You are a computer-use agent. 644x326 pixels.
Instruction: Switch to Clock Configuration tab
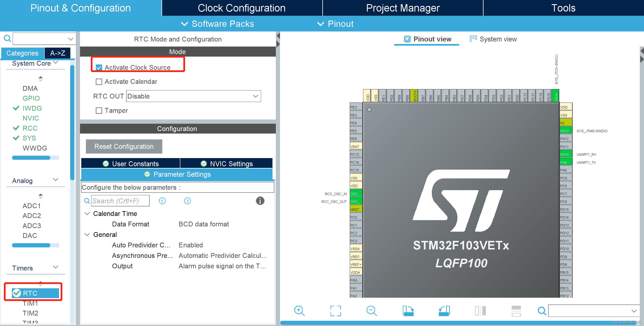[241, 8]
